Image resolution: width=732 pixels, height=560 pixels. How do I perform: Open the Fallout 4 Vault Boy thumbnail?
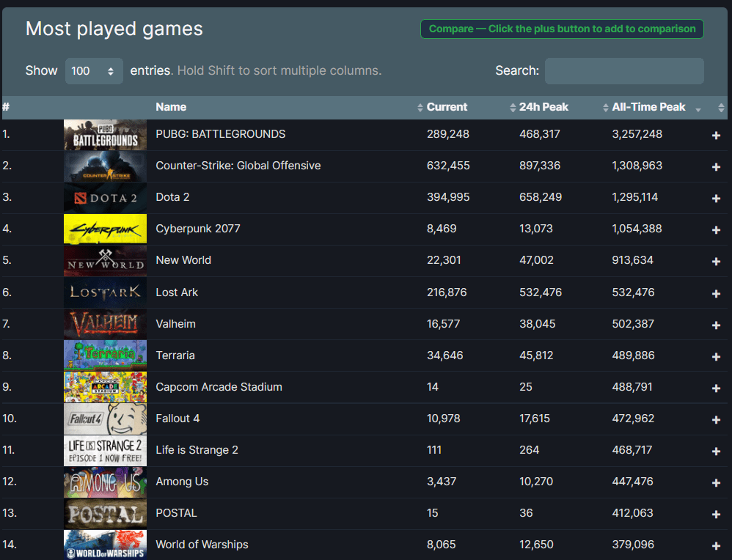click(x=105, y=419)
